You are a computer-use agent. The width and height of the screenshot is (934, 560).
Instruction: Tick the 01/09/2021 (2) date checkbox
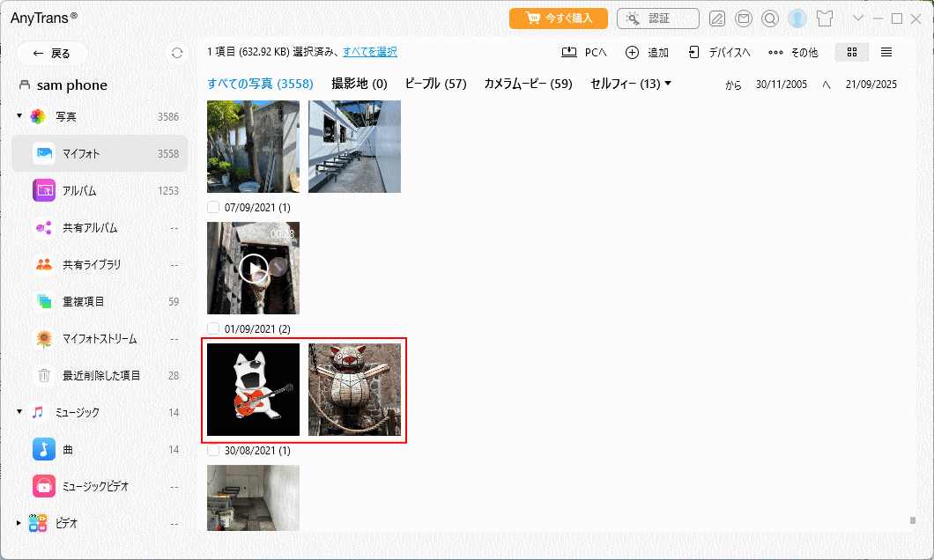click(213, 328)
